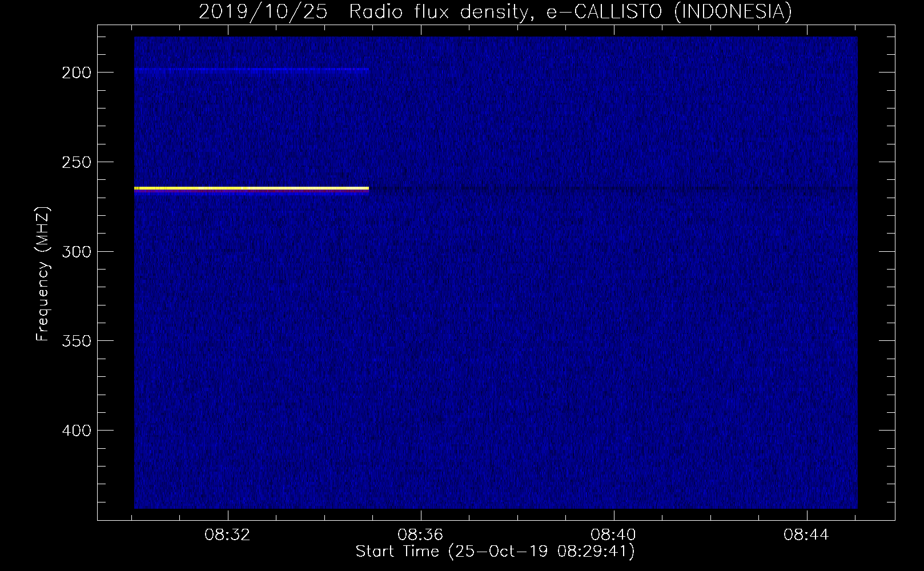Image resolution: width=924 pixels, height=571 pixels.
Task: Click the 08:44 time tick label
Action: [807, 535]
